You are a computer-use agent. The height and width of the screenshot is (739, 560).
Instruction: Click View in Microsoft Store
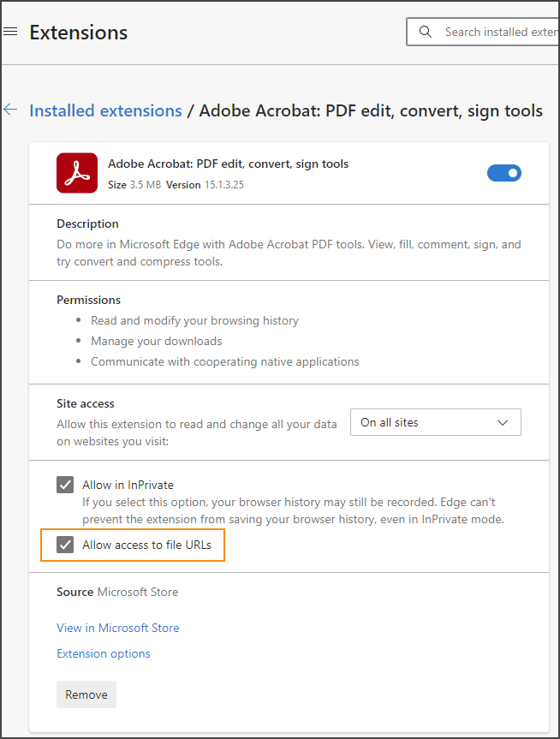(117, 628)
